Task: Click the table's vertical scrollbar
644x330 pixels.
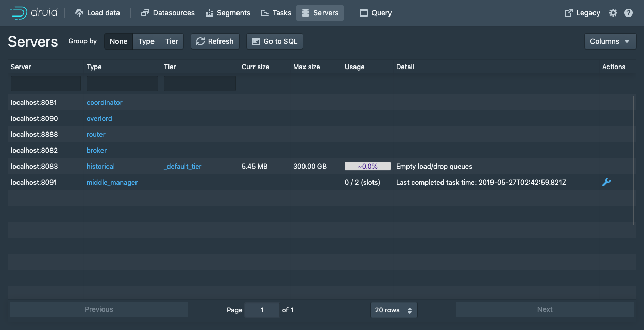Action: coord(634,160)
